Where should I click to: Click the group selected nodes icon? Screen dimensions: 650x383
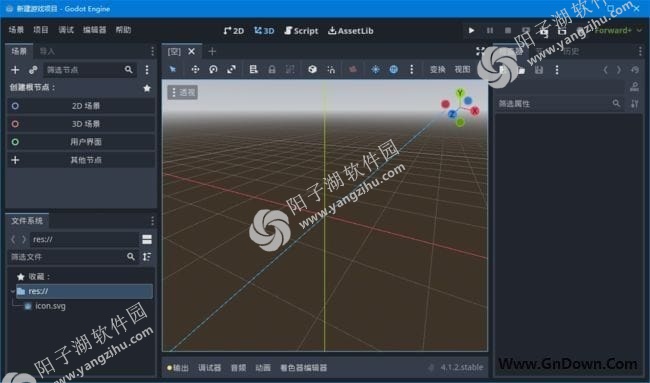(290, 69)
